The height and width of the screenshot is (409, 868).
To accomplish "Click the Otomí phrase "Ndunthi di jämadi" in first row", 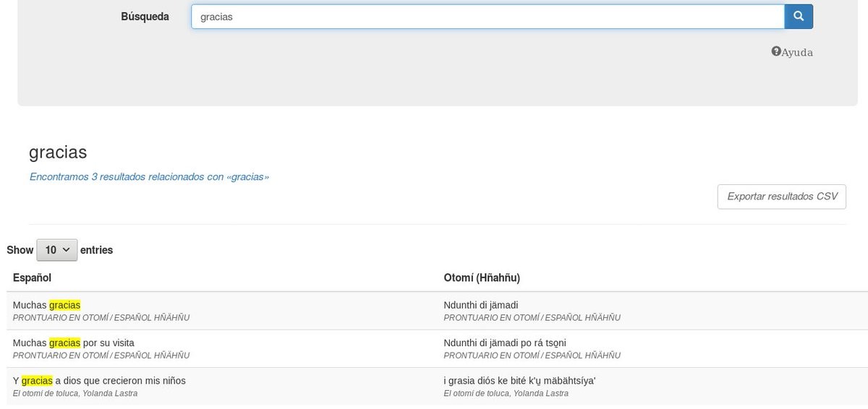I will coord(481,305).
